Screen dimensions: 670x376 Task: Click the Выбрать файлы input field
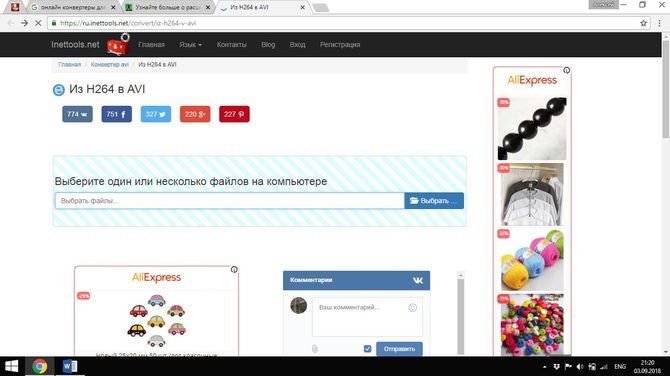click(229, 201)
